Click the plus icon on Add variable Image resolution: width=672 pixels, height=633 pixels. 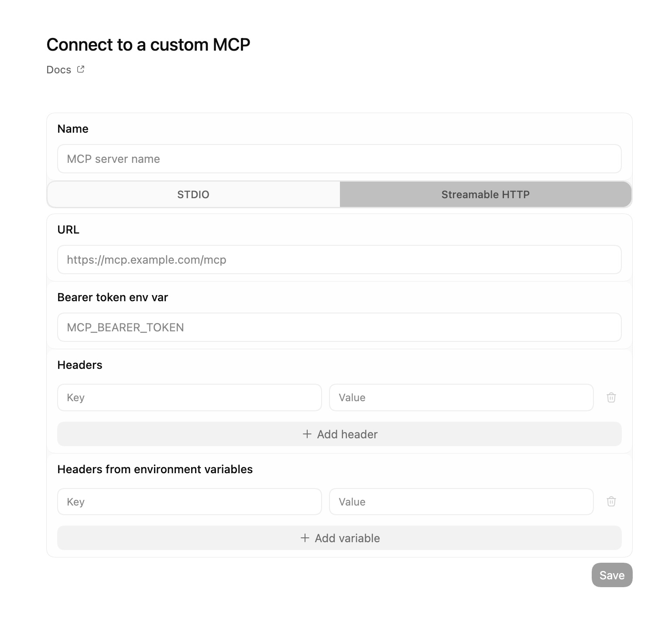tap(305, 538)
